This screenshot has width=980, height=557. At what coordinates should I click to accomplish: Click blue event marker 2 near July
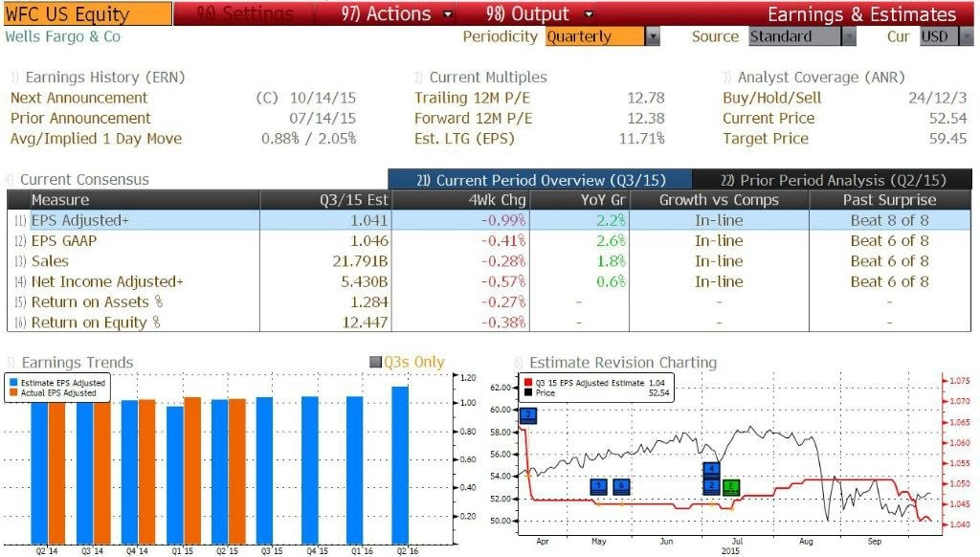(711, 486)
